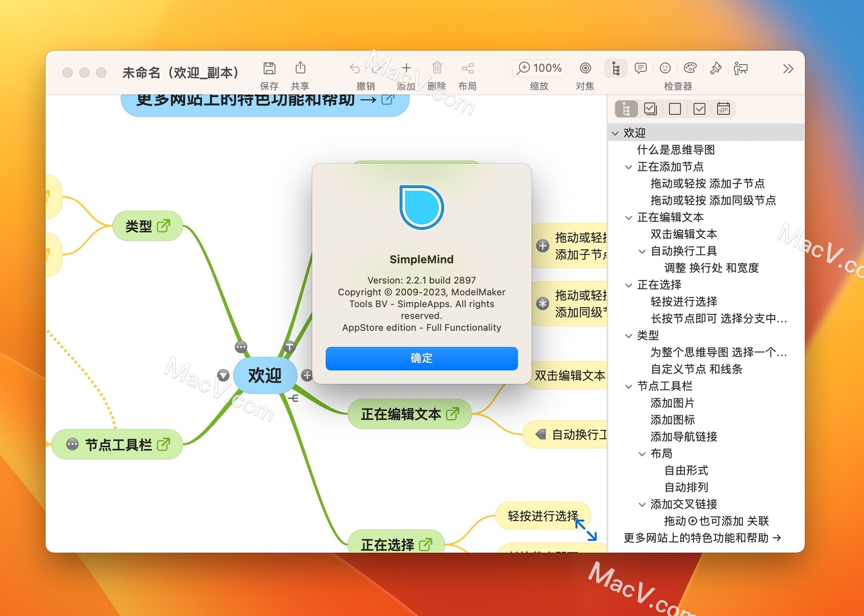Click the plus handle right of 欢迎 node
Screen dimensions: 864x616
tap(307, 375)
